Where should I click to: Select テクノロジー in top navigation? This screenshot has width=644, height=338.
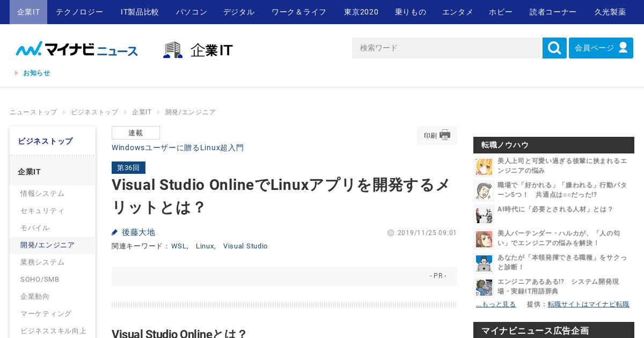click(x=79, y=12)
